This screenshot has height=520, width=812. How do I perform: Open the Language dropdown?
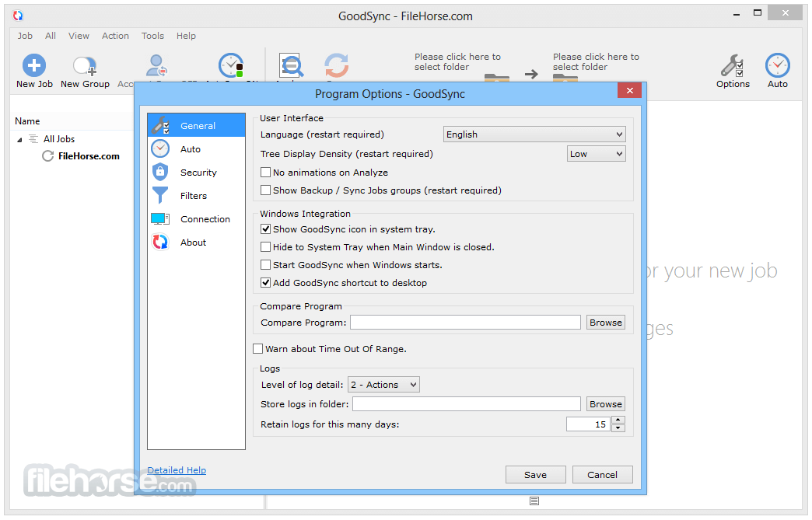tap(534, 134)
